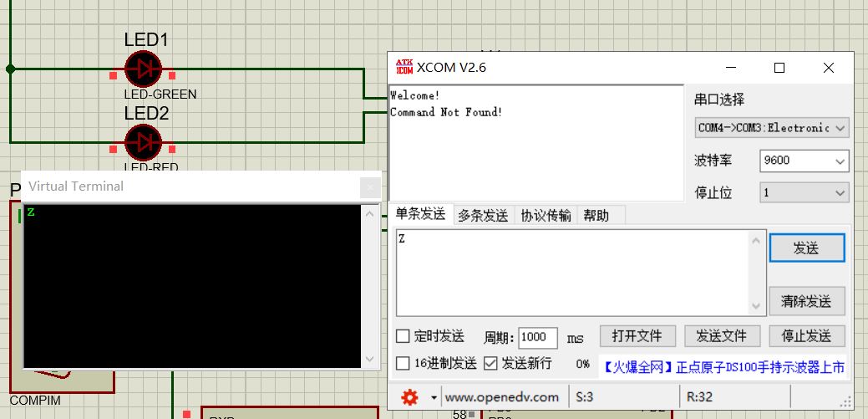
Task: Open the 停止位 stop bit dropdown
Action: pyautogui.click(x=804, y=193)
